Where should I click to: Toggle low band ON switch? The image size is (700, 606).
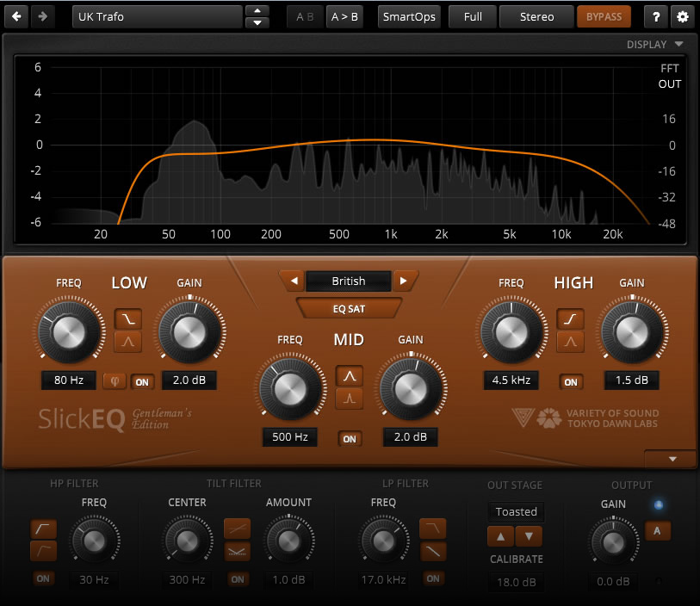142,382
